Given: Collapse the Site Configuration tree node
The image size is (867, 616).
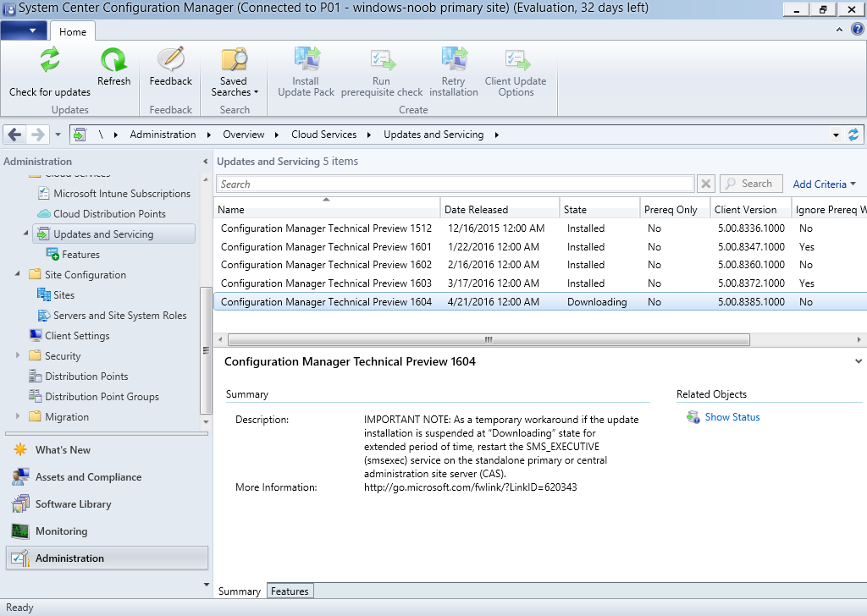Looking at the screenshot, I should 17,274.
